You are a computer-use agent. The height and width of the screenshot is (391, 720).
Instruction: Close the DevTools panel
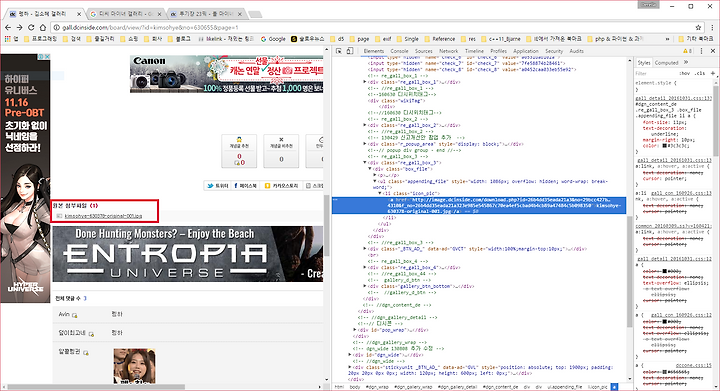[713, 51]
